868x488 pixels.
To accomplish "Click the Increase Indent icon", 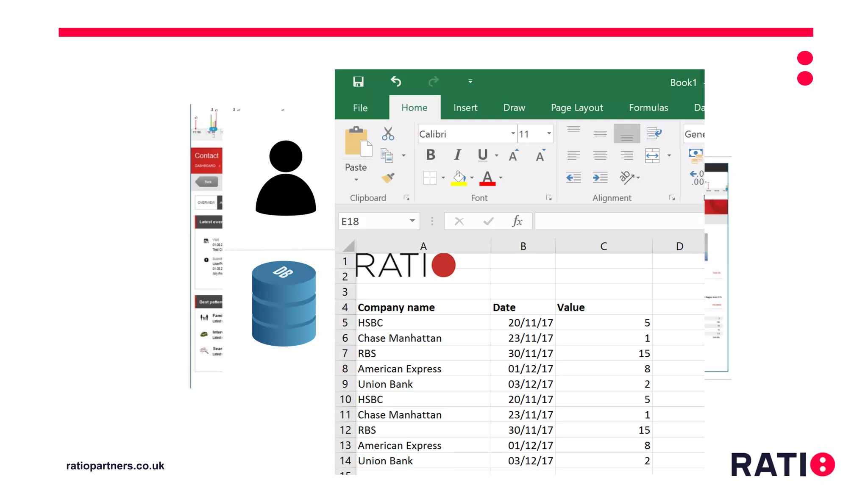I will pyautogui.click(x=600, y=177).
